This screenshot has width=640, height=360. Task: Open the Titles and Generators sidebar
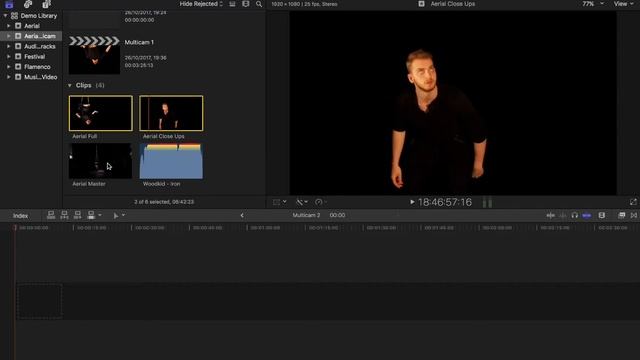click(x=47, y=4)
